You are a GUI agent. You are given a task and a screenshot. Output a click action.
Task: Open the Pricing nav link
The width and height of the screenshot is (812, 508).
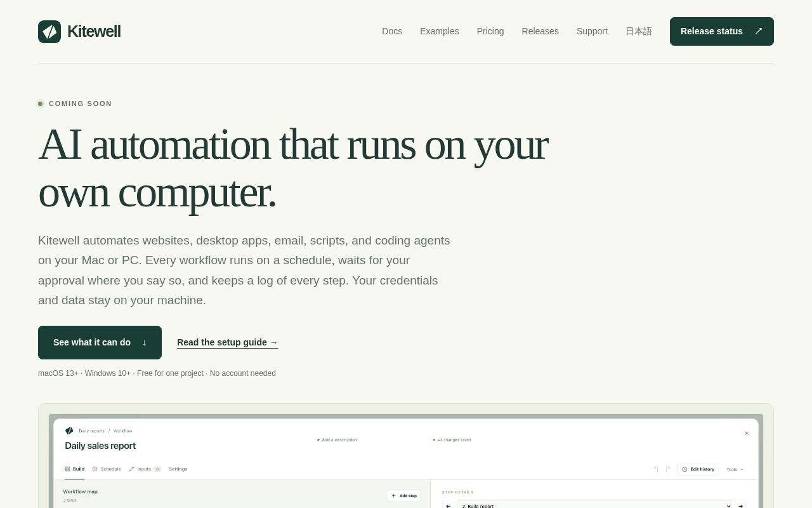(490, 31)
